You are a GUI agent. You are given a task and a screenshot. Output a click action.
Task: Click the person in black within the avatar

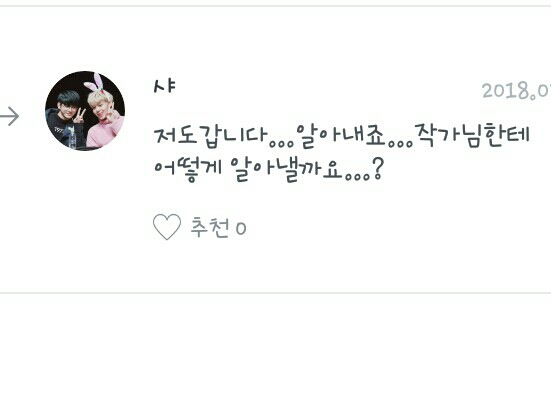pos(65,120)
